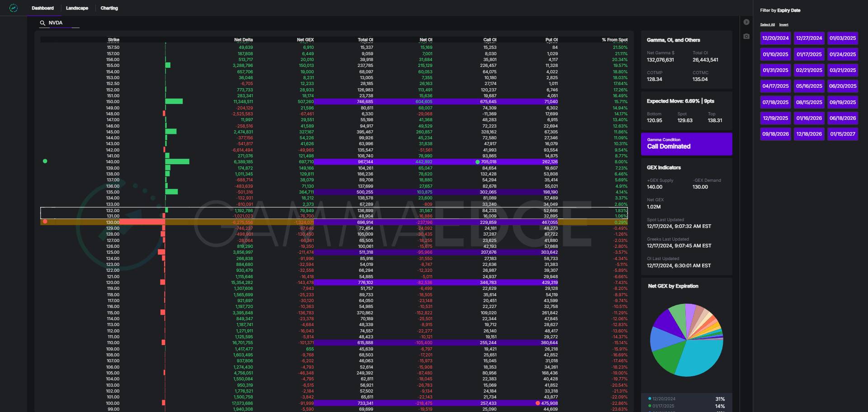Switch to the Landscape tab
Image resolution: width=868 pixels, height=412 pixels.
click(77, 8)
